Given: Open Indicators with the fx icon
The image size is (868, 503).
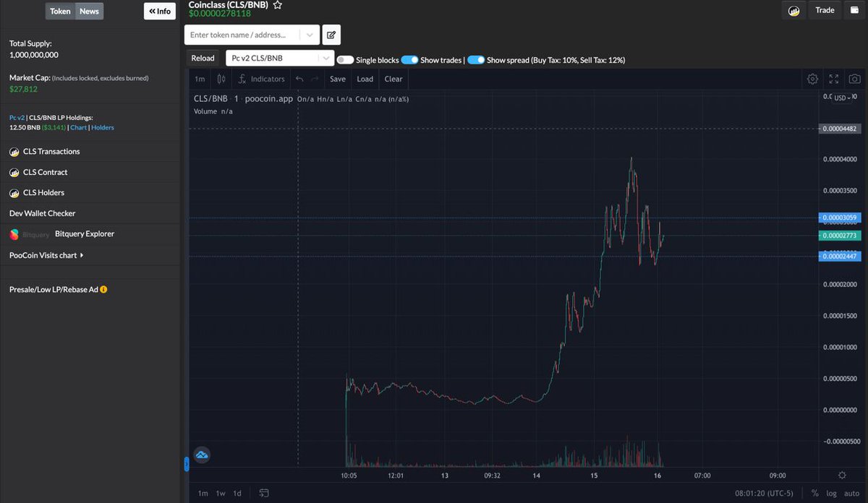Looking at the screenshot, I should pyautogui.click(x=241, y=79).
